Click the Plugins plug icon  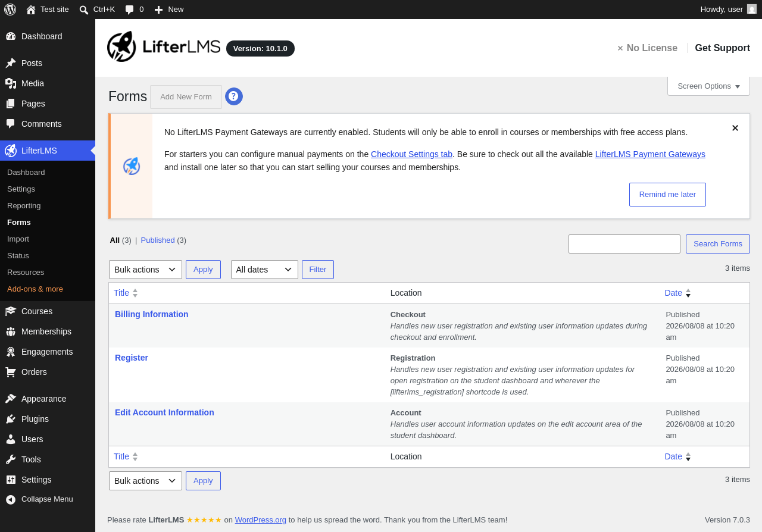pyautogui.click(x=11, y=419)
